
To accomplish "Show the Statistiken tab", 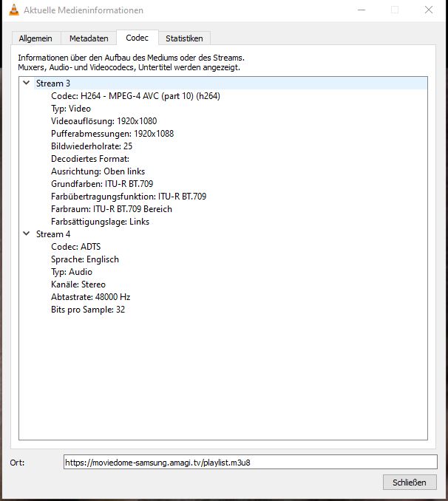I will coord(185,38).
